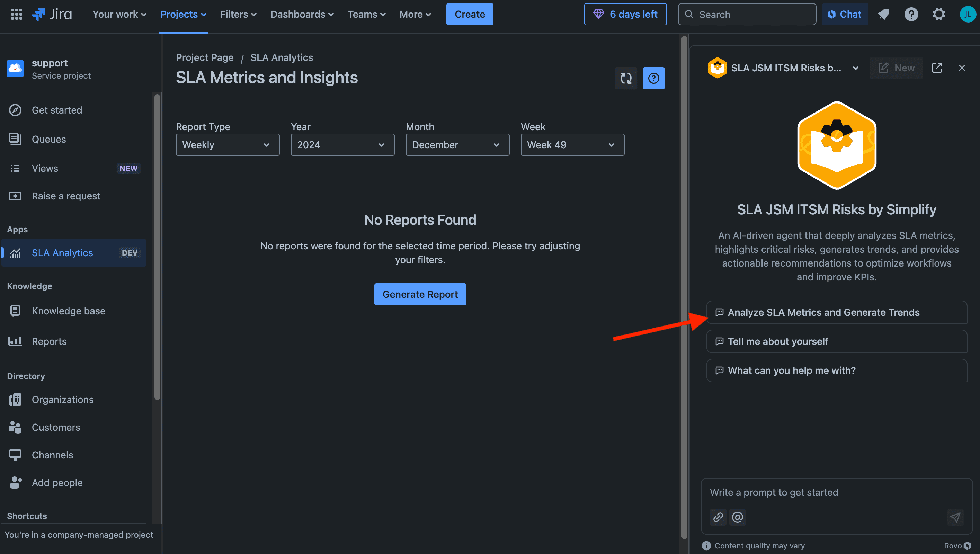The width and height of the screenshot is (980, 554).
Task: Open the JL profile avatar
Action: click(x=968, y=15)
